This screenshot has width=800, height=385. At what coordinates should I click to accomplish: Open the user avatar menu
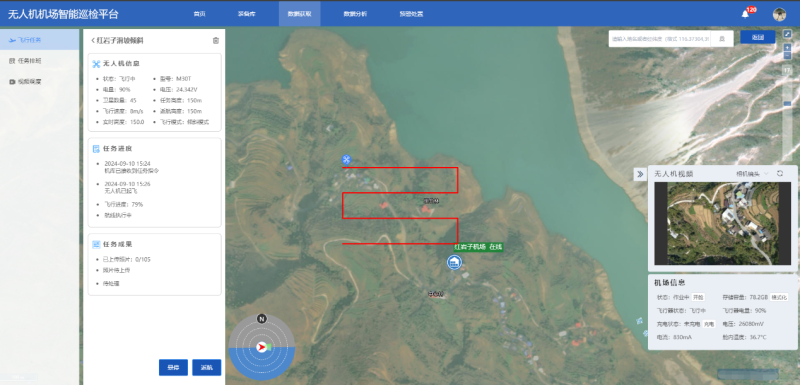tap(779, 14)
